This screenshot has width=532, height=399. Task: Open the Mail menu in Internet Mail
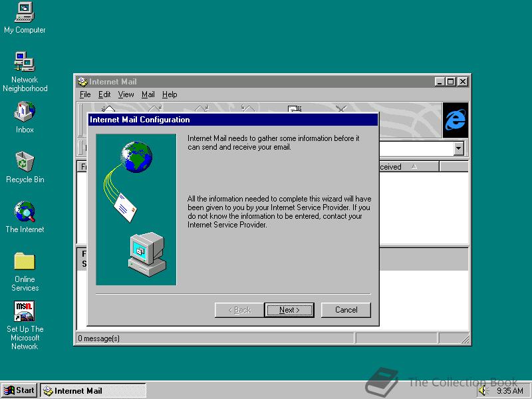tap(148, 94)
